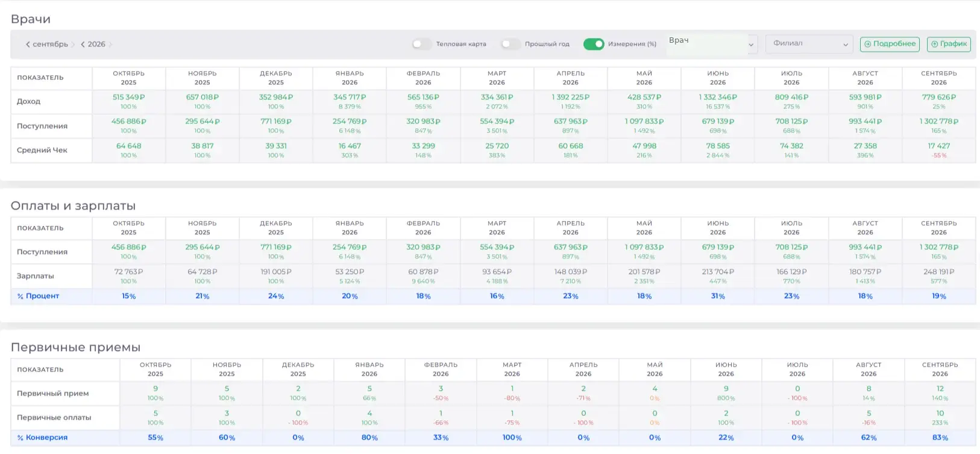Click the График button

pos(949,44)
